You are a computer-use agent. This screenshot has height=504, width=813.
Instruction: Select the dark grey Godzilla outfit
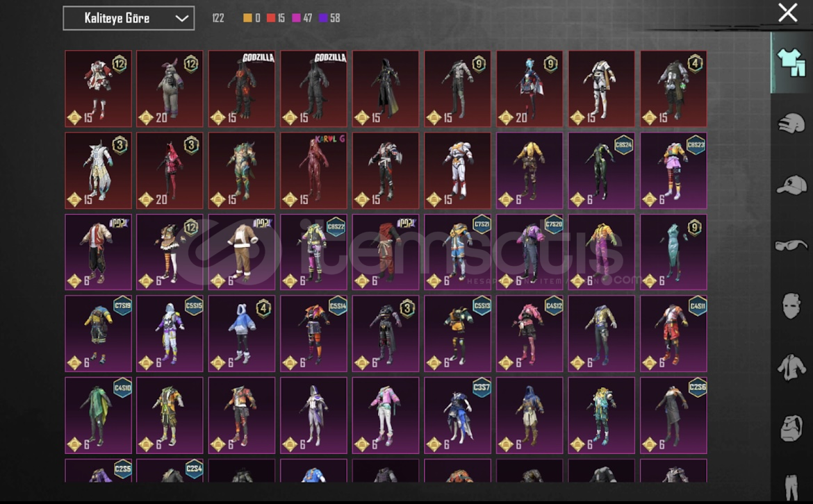click(x=313, y=89)
